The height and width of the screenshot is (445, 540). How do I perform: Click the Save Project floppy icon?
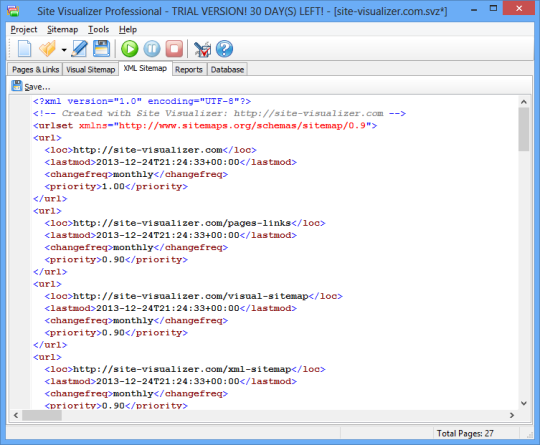(101, 49)
